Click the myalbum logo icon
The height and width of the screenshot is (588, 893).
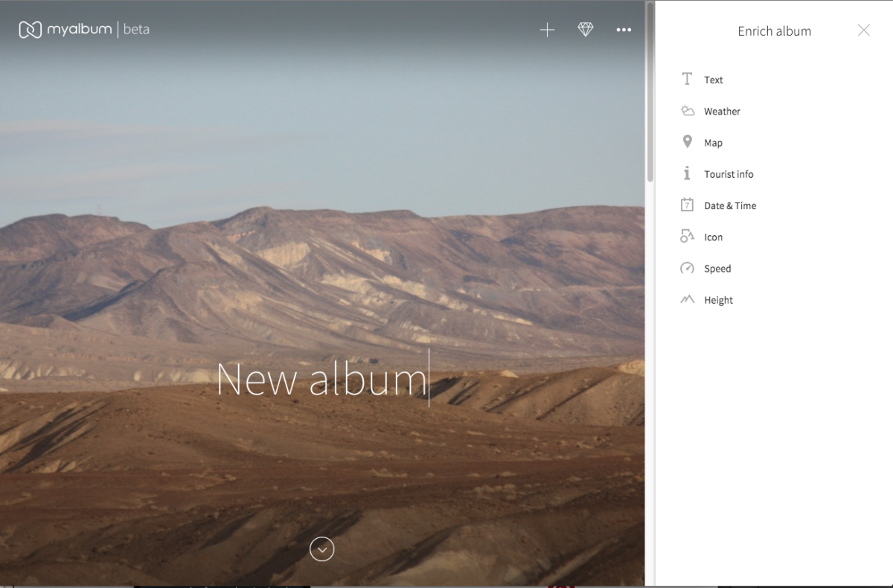30,30
